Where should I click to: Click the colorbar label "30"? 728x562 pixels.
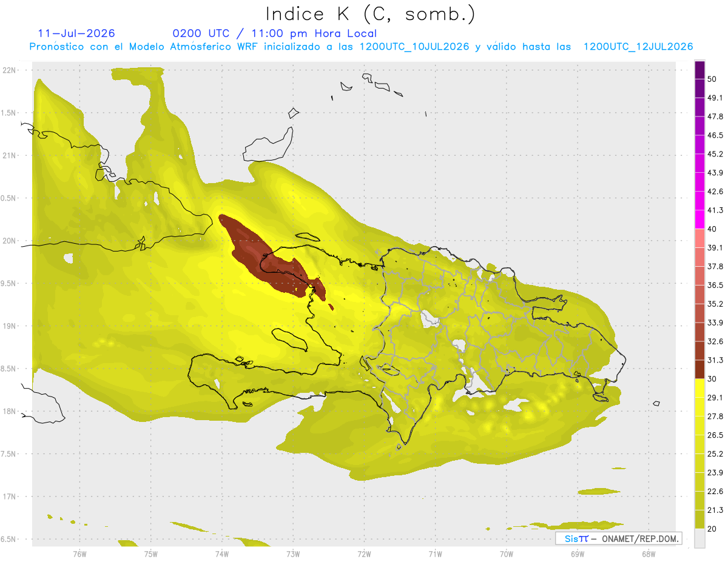pyautogui.click(x=712, y=378)
